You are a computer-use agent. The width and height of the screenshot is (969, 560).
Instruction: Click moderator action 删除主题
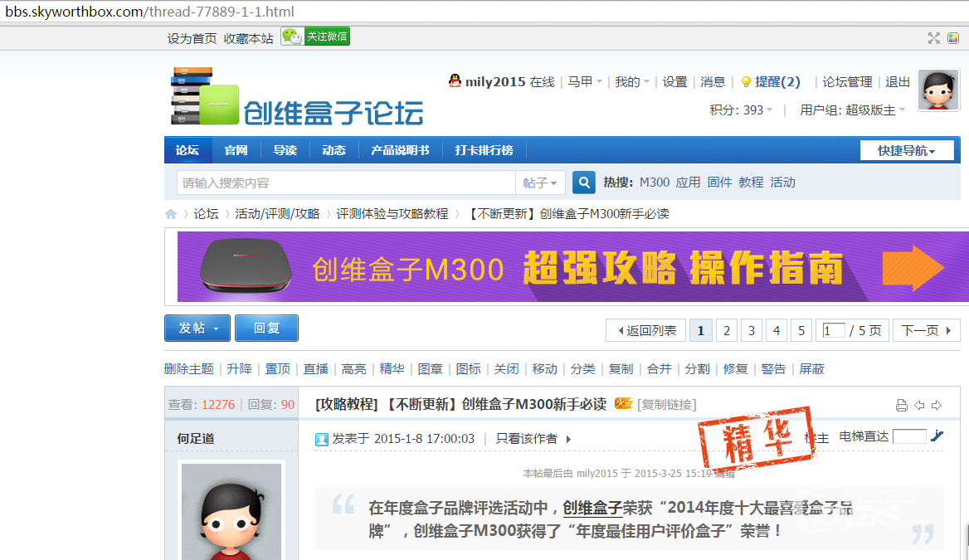tap(188, 369)
